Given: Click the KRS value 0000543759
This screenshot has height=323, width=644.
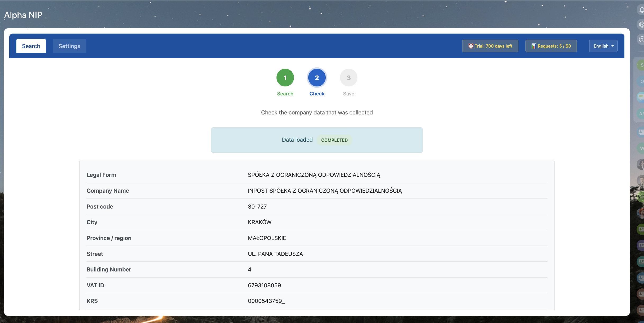Looking at the screenshot, I should point(266,301).
